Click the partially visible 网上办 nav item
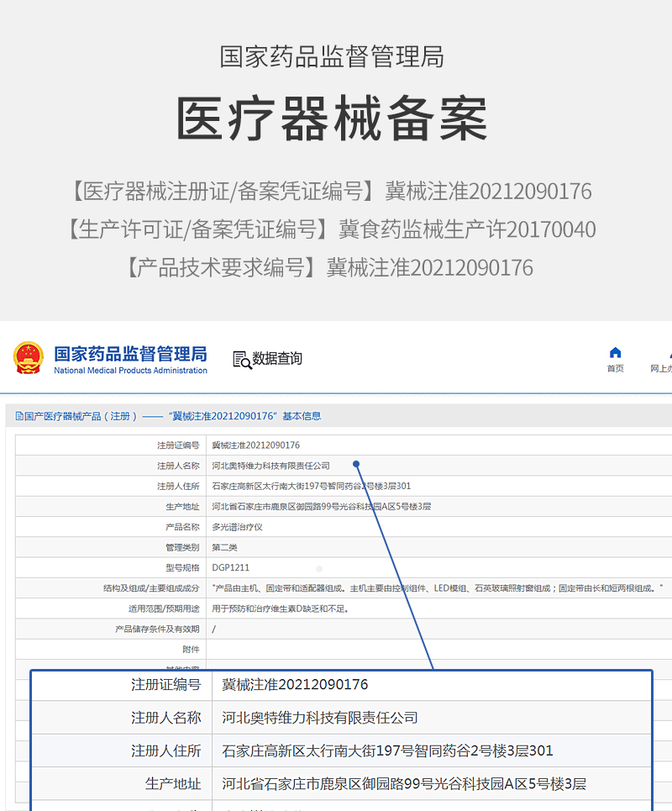Image resolution: width=672 pixels, height=811 pixels. click(x=661, y=368)
